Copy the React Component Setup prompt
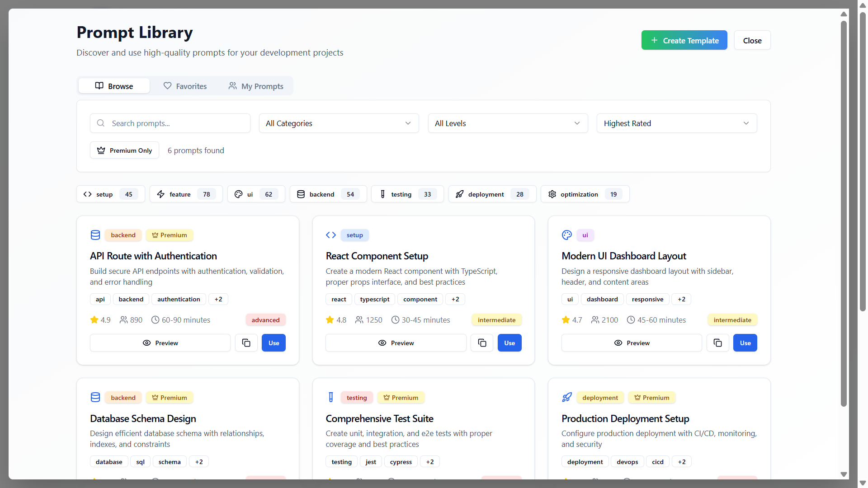The height and width of the screenshot is (488, 868). [482, 343]
